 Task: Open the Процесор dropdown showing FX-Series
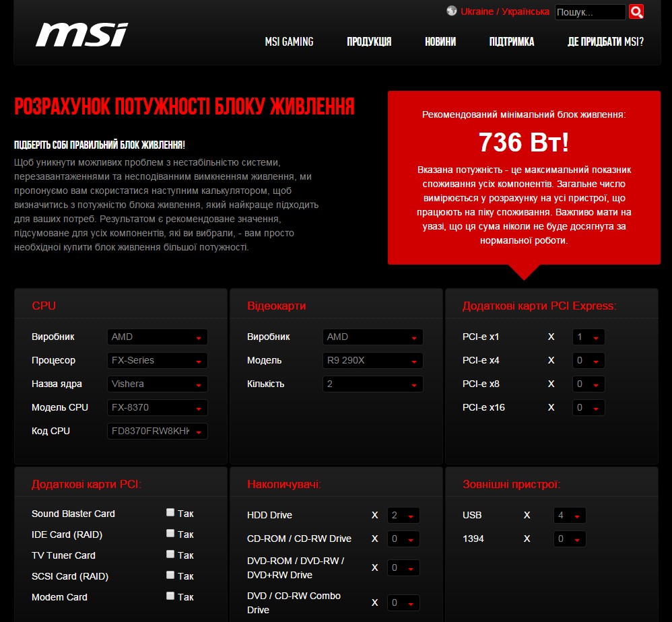click(x=158, y=360)
